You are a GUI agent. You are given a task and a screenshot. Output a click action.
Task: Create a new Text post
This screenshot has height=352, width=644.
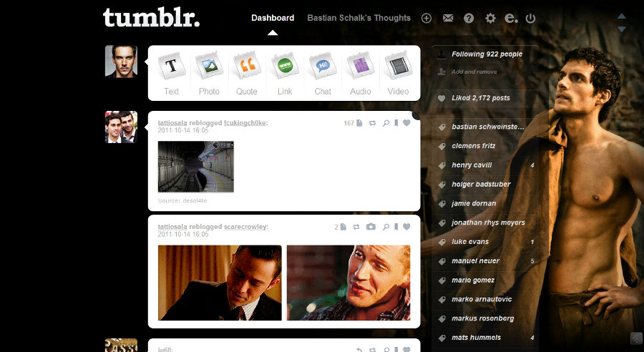tap(171, 74)
